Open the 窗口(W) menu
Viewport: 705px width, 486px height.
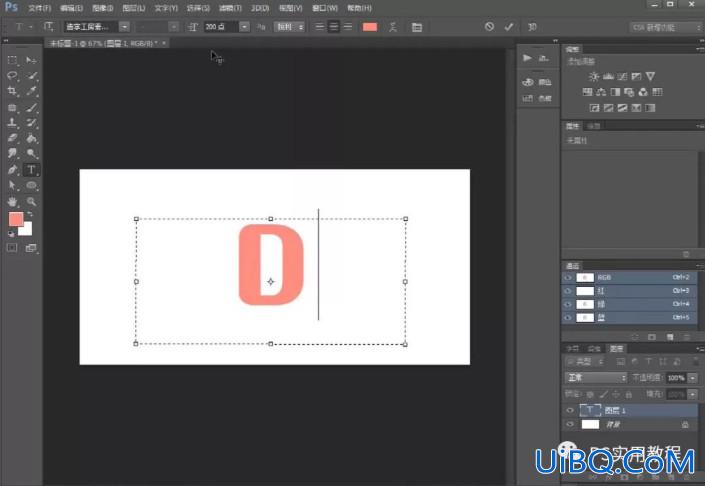pyautogui.click(x=325, y=8)
